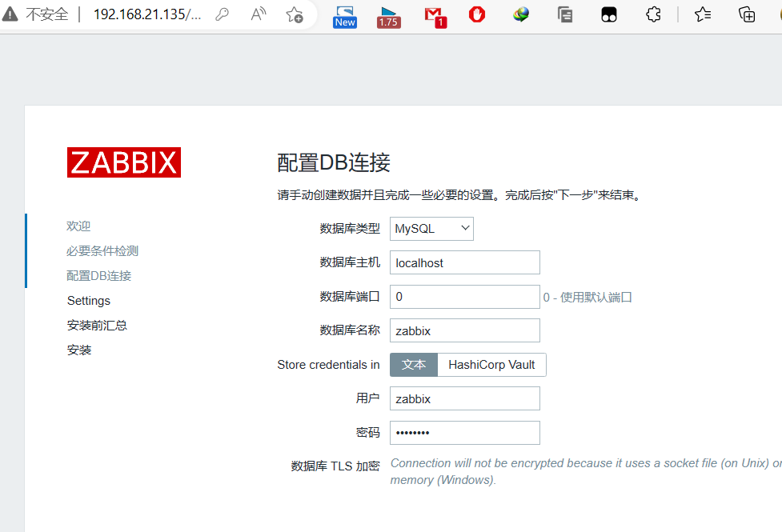Viewport: 782px width, 532px height.
Task: Click the Connection will not be encrypted note
Action: pos(586,471)
